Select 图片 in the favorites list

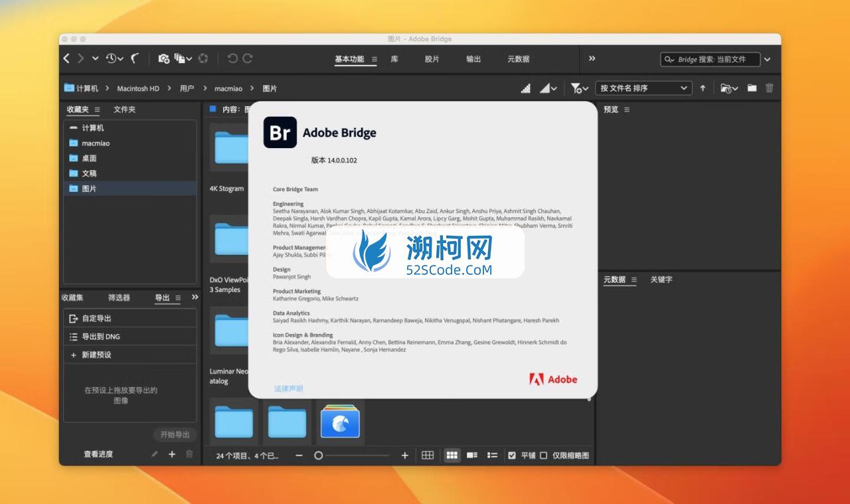point(130,189)
